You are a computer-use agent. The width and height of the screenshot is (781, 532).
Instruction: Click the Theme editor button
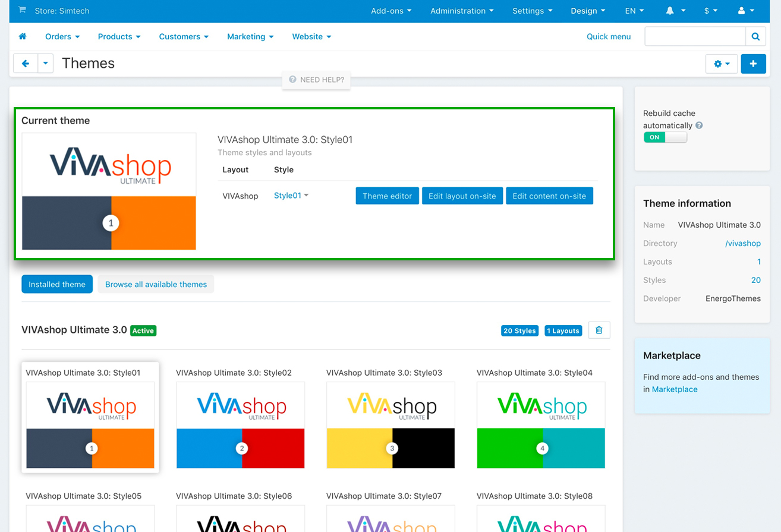387,196
